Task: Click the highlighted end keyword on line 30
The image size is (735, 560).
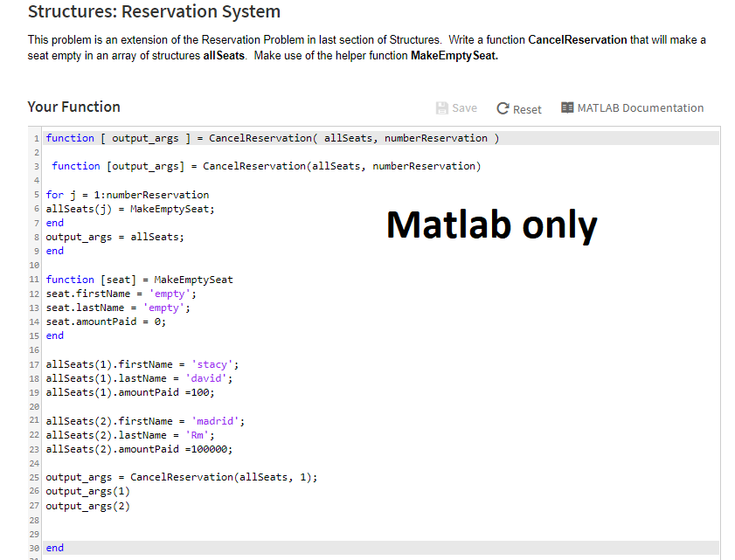Action: (x=54, y=548)
